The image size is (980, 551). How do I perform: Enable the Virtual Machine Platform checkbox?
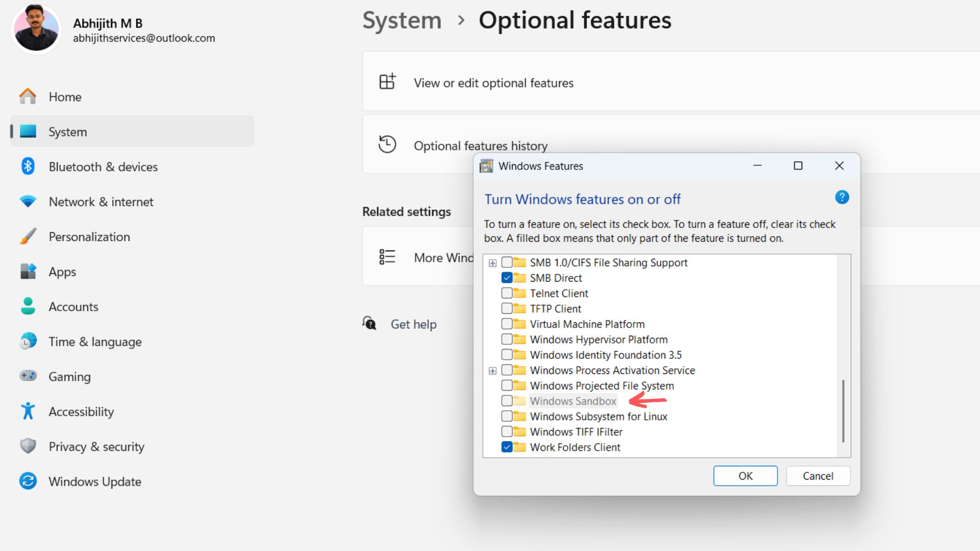(507, 324)
